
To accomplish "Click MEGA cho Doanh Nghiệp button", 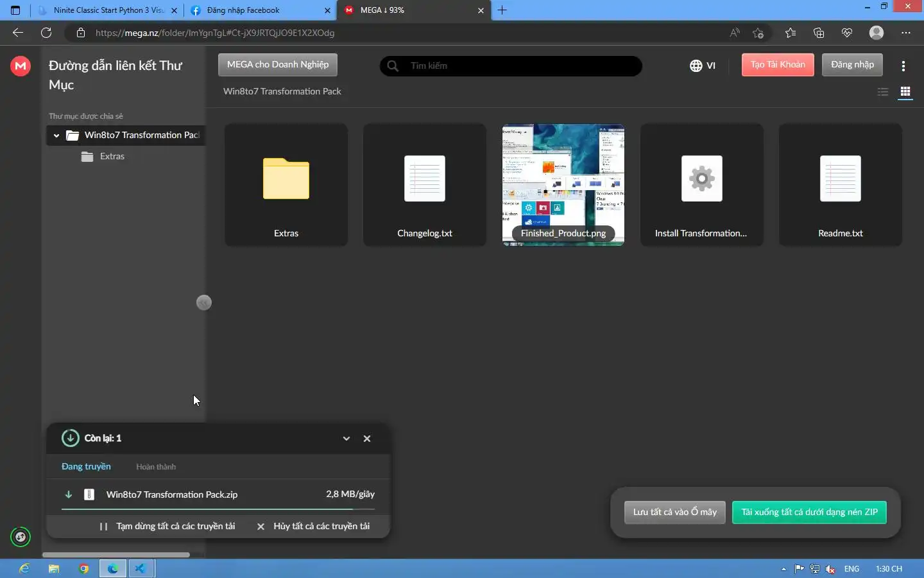I will click(x=278, y=64).
